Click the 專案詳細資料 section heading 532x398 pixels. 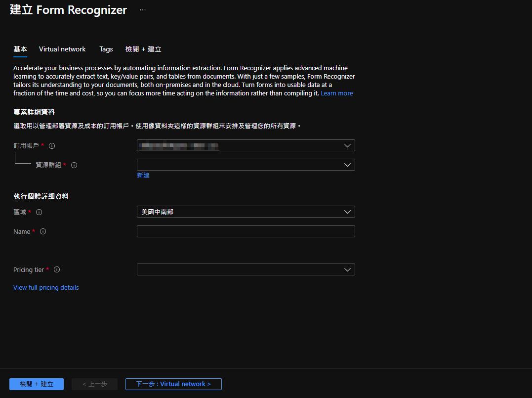pyautogui.click(x=34, y=112)
